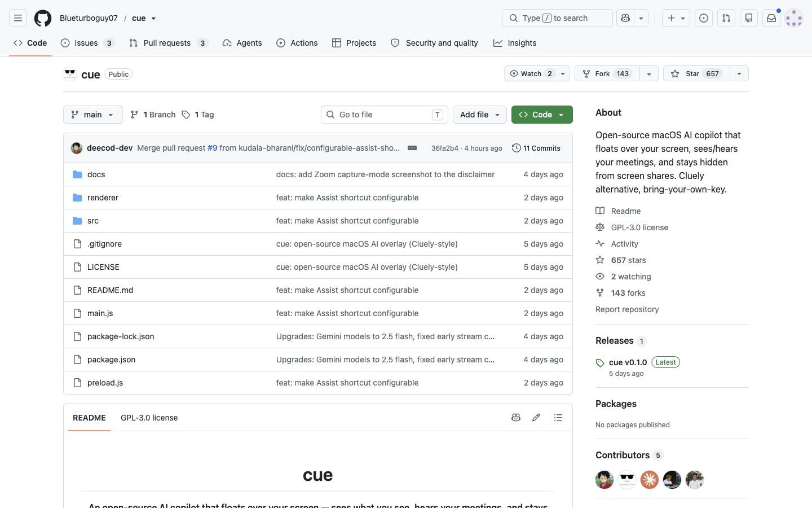Switch to the Code tab
812x508 pixels.
click(30, 43)
